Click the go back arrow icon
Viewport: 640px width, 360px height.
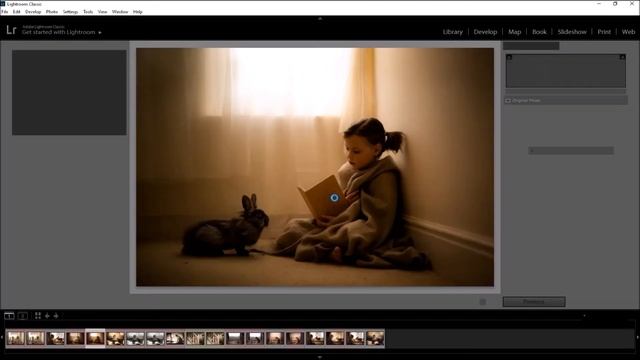coord(47,316)
